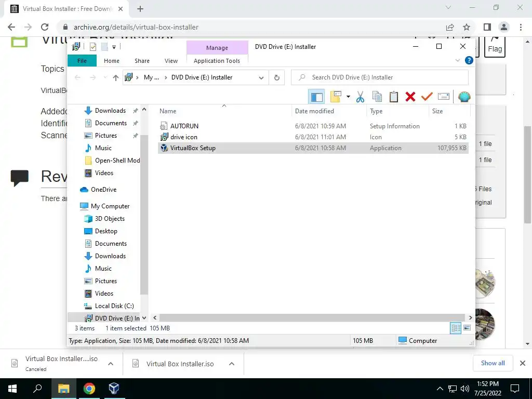Open pinned Pictures in Quick access

coord(106,136)
